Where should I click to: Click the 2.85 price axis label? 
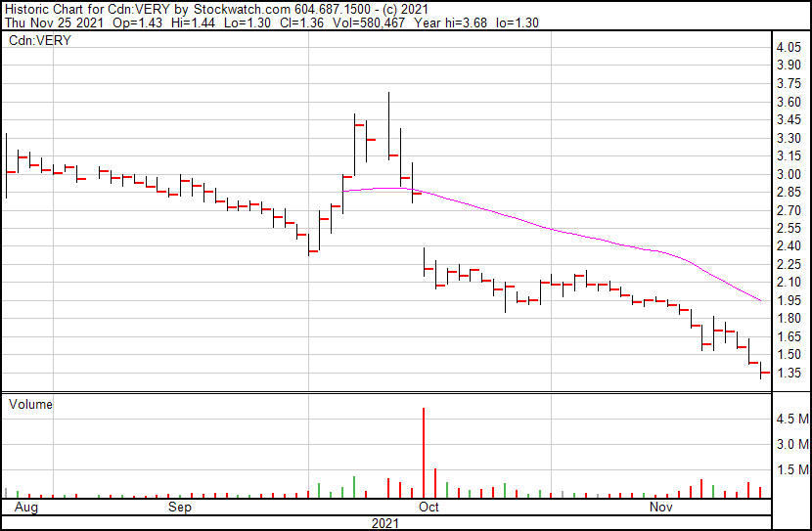789,193
